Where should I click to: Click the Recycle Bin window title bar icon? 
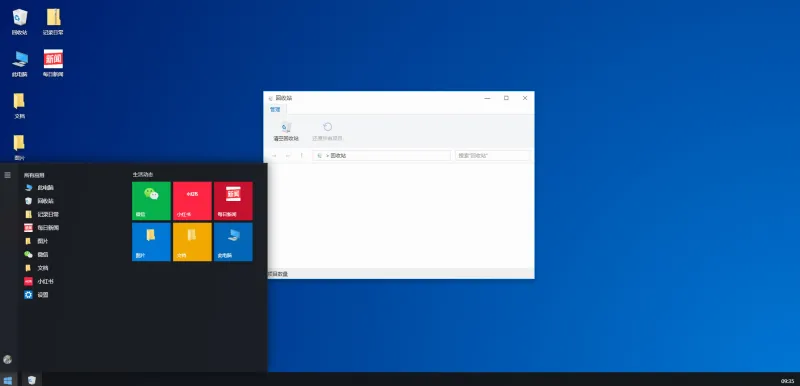(x=270, y=98)
